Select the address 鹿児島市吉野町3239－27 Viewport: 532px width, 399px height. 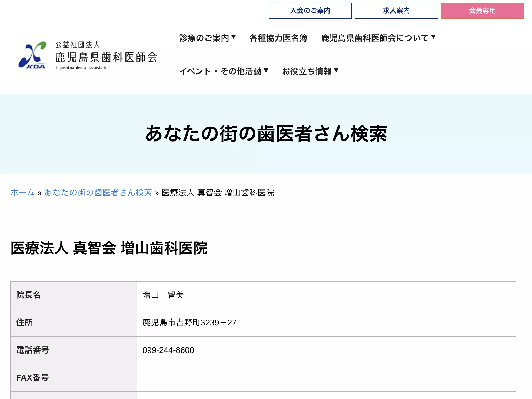coord(189,323)
